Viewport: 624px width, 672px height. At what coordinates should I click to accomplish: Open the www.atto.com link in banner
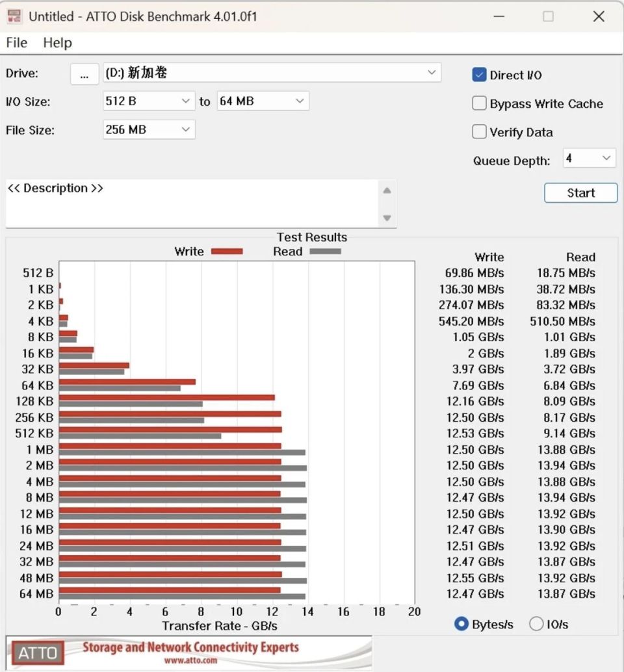point(190,660)
